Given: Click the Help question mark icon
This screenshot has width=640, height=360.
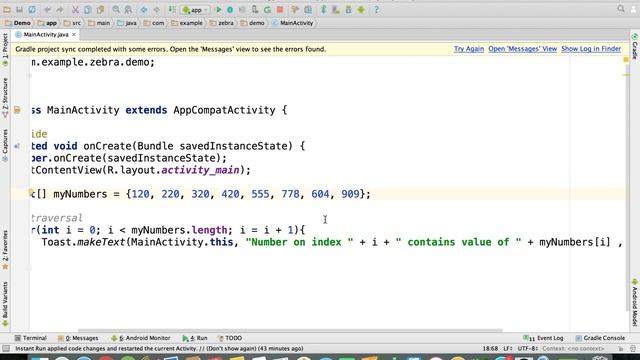Looking at the screenshot, I should click(x=376, y=9).
